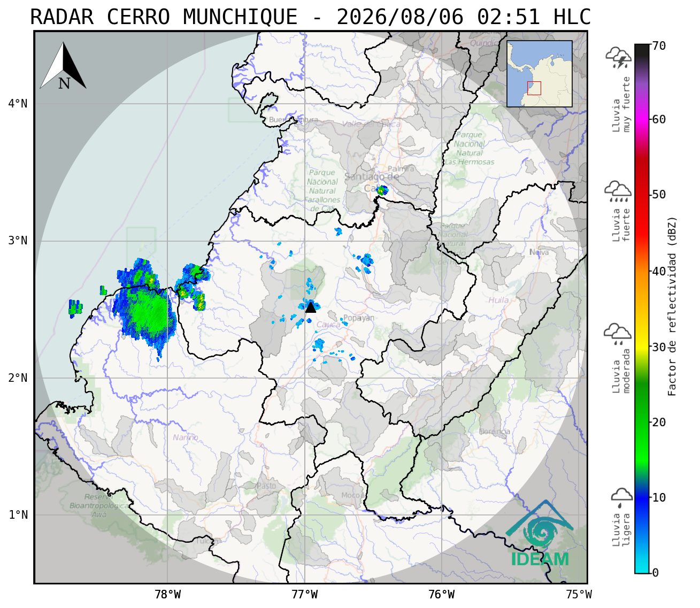
Task: Click the black triangle radar site marker
Action: coord(311,307)
